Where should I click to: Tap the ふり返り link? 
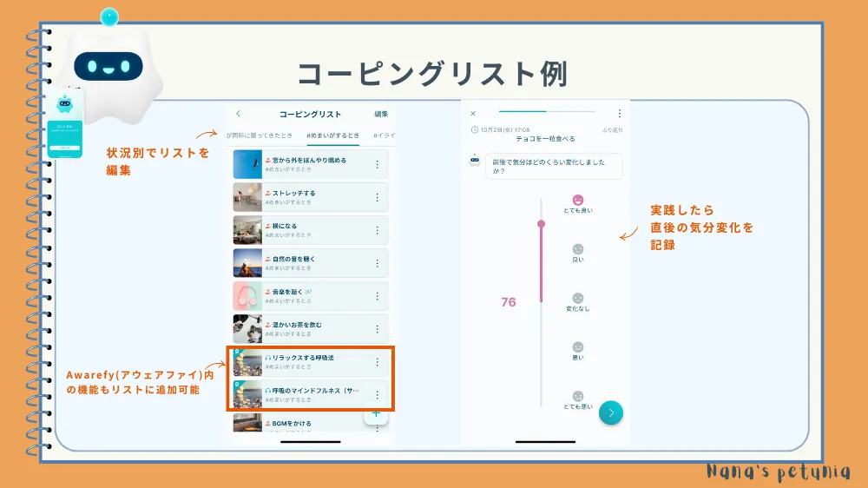pyautogui.click(x=612, y=130)
